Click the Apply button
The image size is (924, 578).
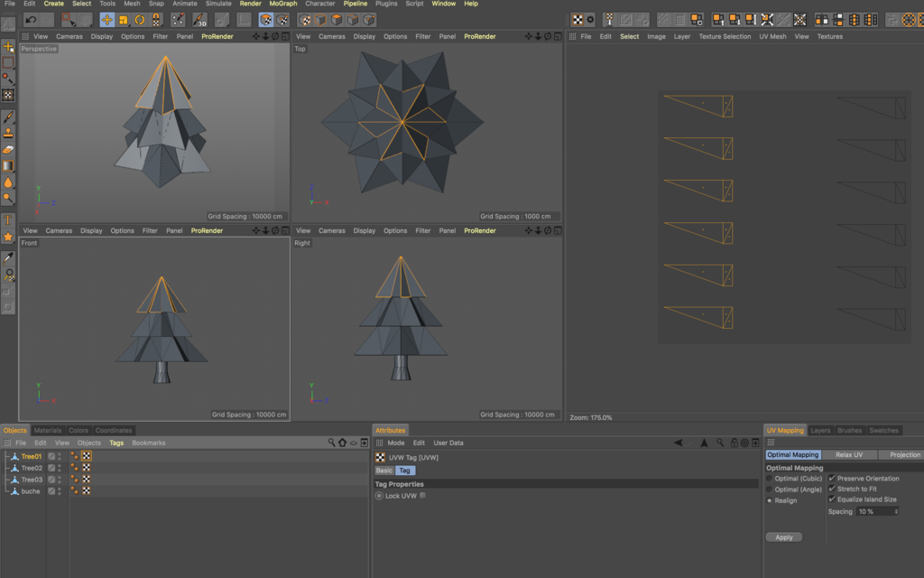(x=784, y=537)
